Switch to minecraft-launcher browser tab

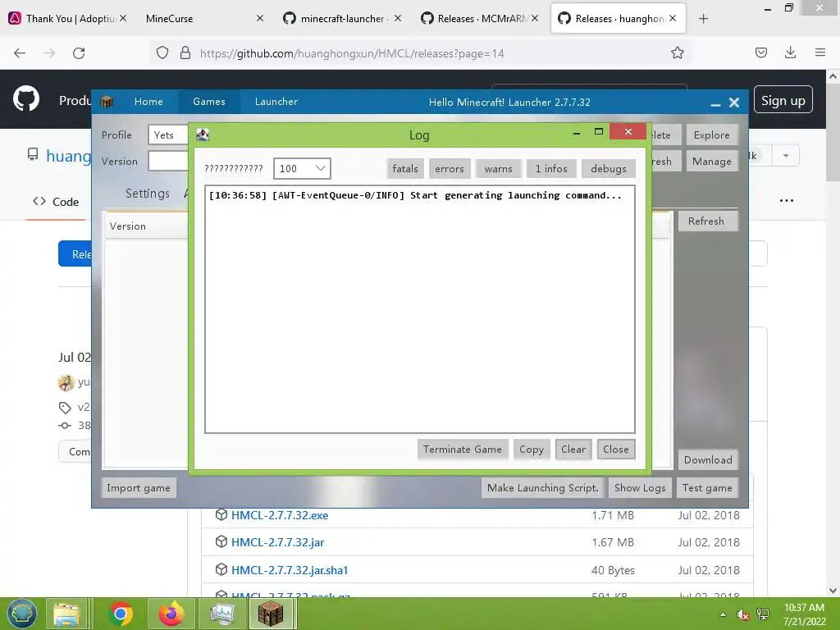[x=343, y=19]
